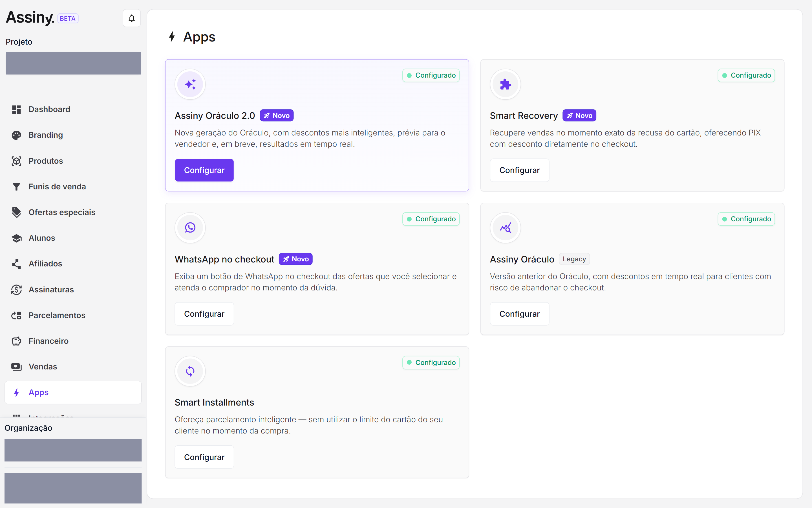Click the BETA badge next to logo
This screenshot has height=508, width=812.
tap(68, 18)
